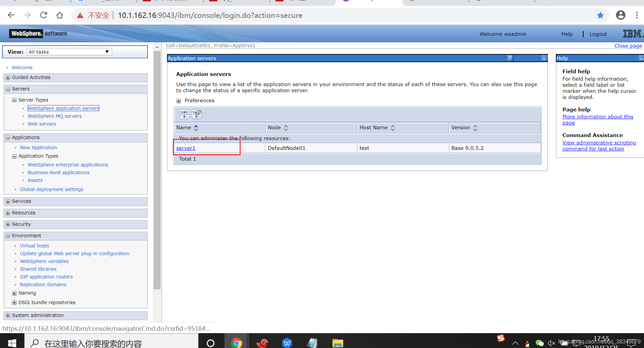Collapse the Environment section
This screenshot has height=348, width=644.
point(8,236)
